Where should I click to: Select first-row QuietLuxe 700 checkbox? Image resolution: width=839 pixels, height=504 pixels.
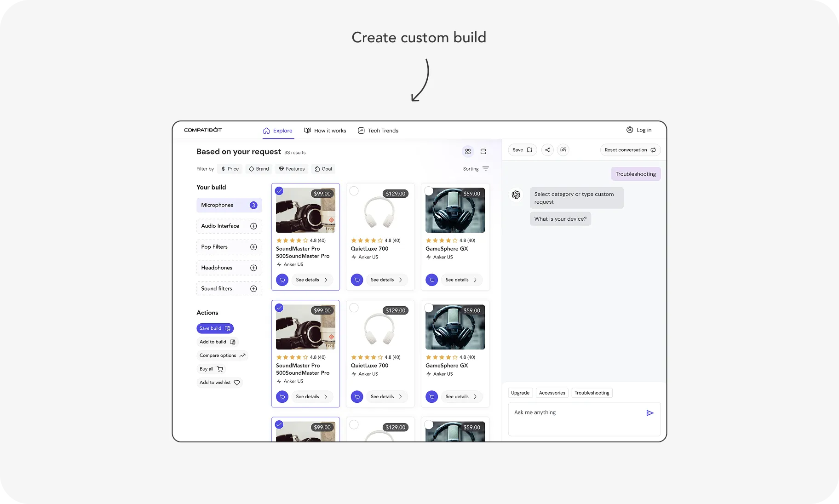(354, 191)
